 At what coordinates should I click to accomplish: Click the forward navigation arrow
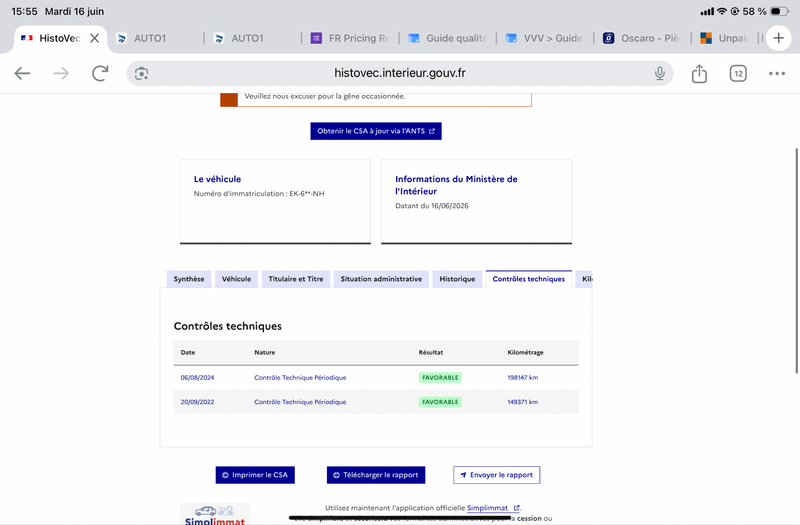[61, 73]
